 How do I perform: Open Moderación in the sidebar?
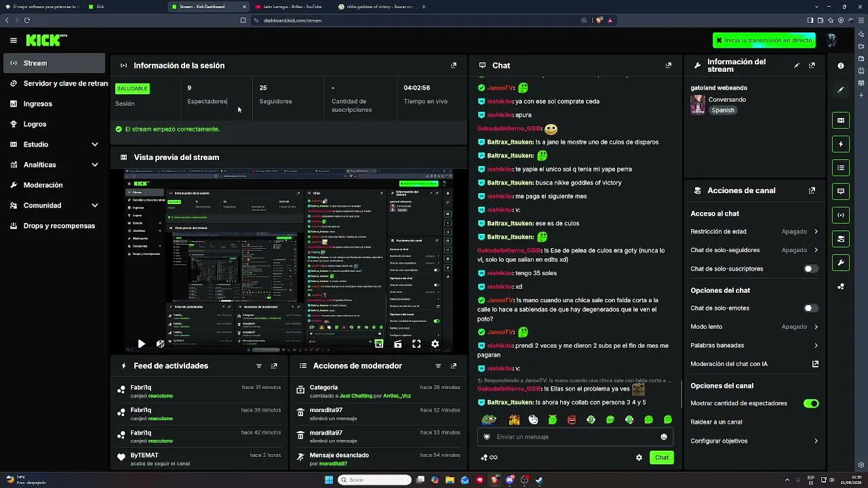click(54, 185)
